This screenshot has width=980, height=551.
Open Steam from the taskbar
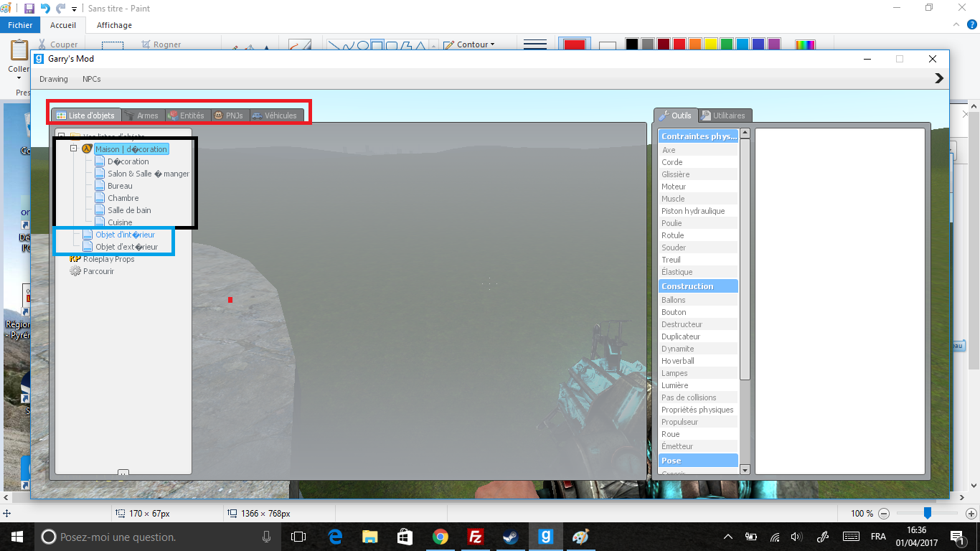pyautogui.click(x=511, y=537)
